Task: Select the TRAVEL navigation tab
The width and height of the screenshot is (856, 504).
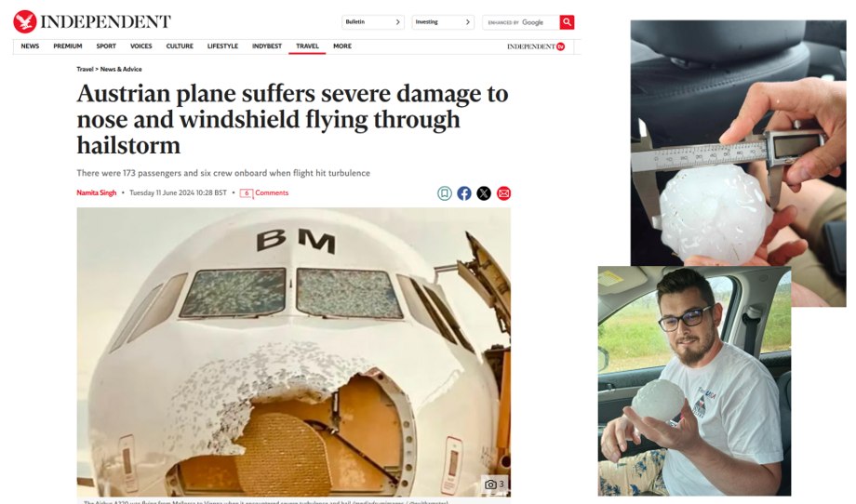Action: pyautogui.click(x=307, y=46)
